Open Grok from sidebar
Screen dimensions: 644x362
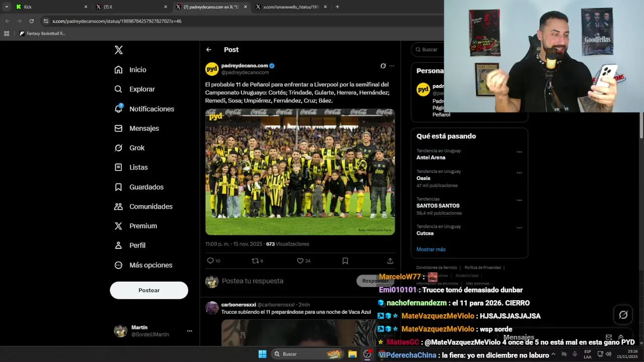[129, 148]
